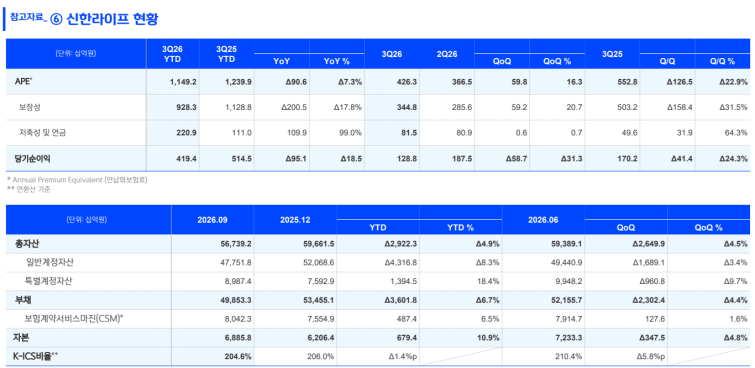Select the 'K-ICS비율**' row label
Screen dimensions: 755x368
36,356
